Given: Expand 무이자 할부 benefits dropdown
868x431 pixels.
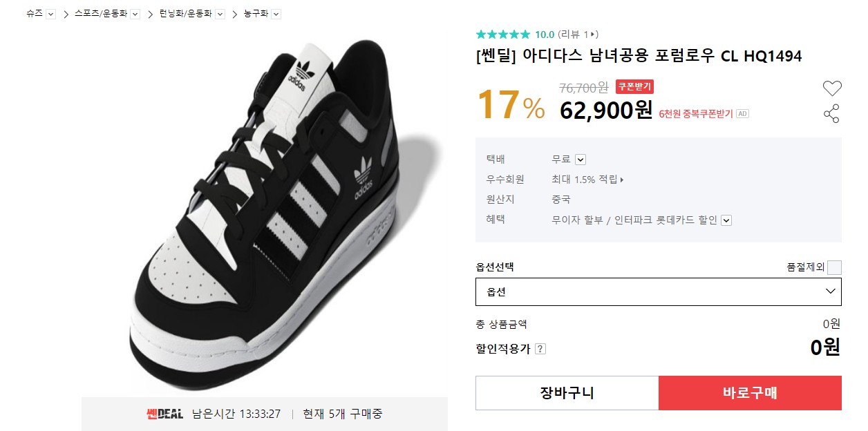Looking at the screenshot, I should [726, 220].
